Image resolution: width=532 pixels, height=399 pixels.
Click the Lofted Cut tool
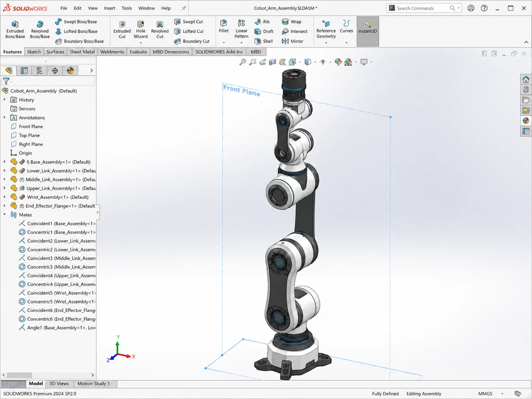[x=189, y=31]
